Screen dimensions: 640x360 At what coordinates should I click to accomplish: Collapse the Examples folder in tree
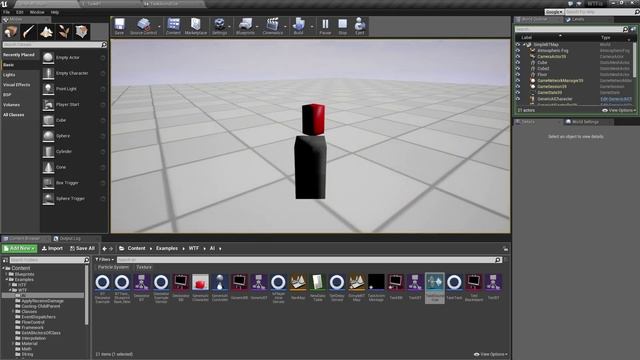pos(7,280)
